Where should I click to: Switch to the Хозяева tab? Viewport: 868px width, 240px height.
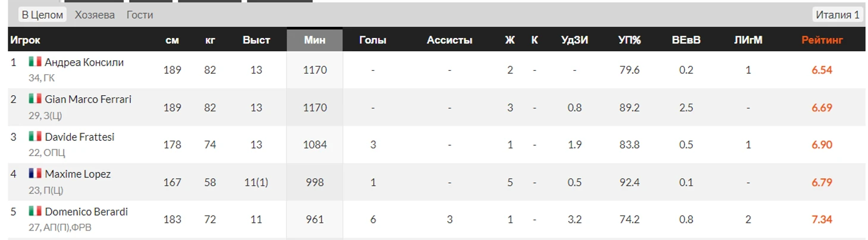point(95,15)
